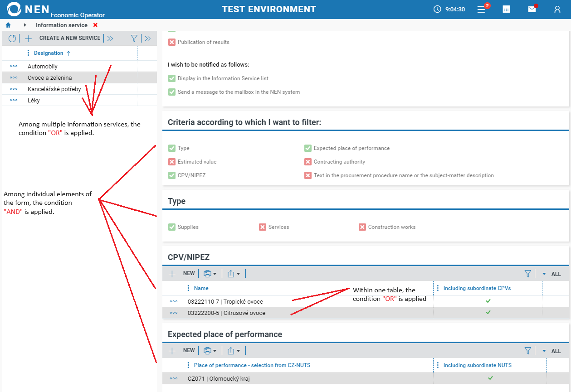The height and width of the screenshot is (392, 571).
Task: Open the print dropdown in the CPV/NIPEZ toolbar
Action: coord(210,274)
